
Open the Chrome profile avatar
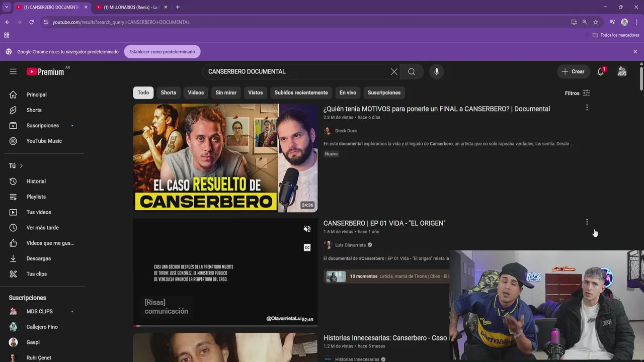[624, 22]
